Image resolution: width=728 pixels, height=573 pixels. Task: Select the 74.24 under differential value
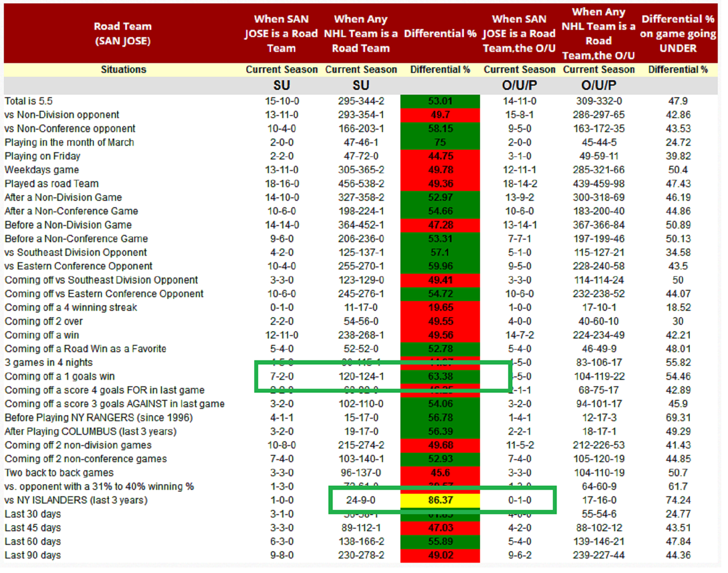(678, 500)
